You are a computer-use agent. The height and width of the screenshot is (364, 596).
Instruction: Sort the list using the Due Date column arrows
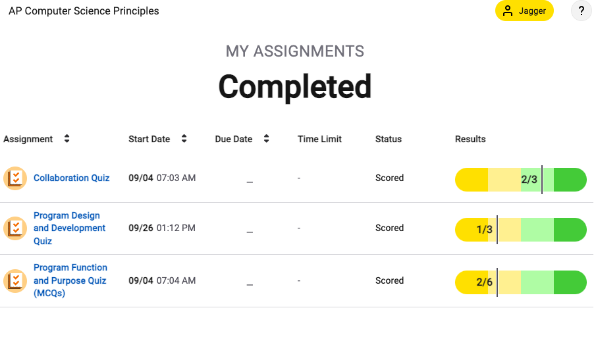[267, 139]
